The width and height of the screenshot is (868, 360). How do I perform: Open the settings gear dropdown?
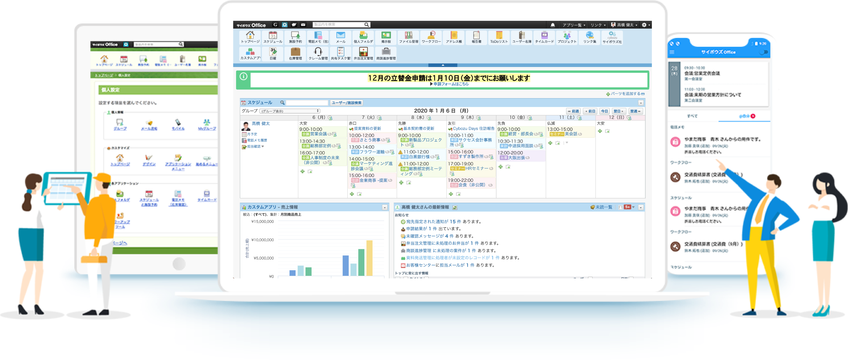click(x=646, y=25)
